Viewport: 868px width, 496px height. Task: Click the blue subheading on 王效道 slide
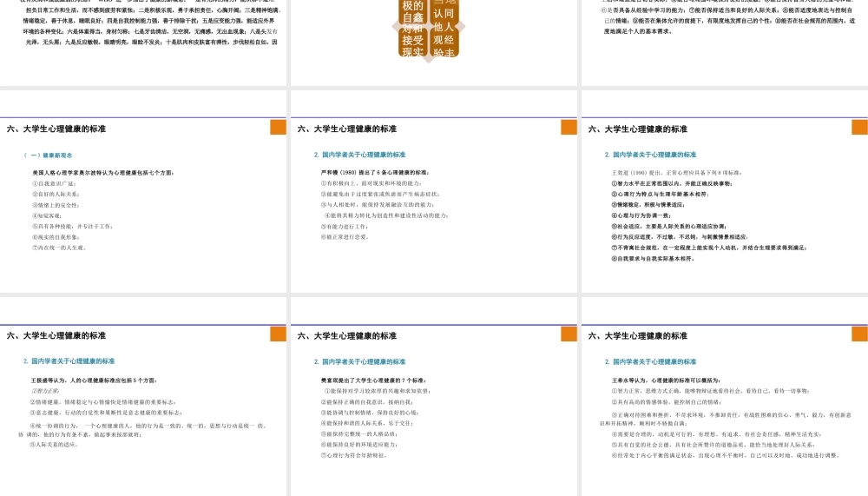click(650, 155)
